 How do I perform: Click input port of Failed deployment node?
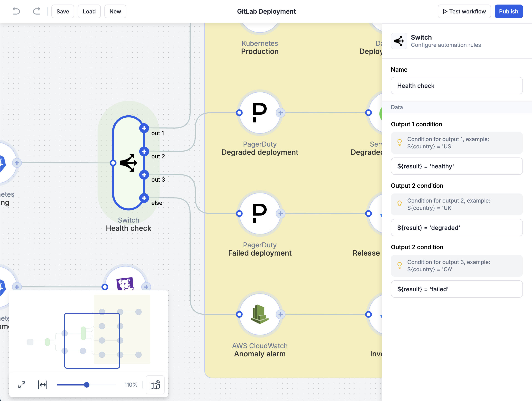pos(239,213)
